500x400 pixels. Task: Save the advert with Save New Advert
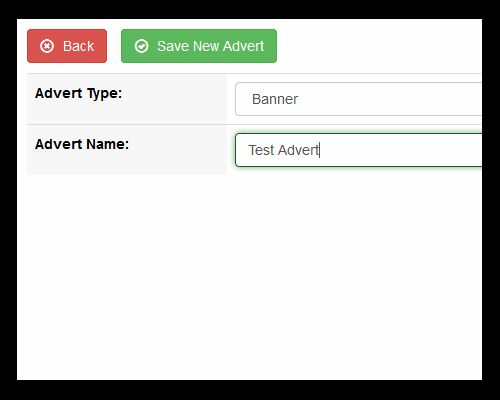(199, 46)
